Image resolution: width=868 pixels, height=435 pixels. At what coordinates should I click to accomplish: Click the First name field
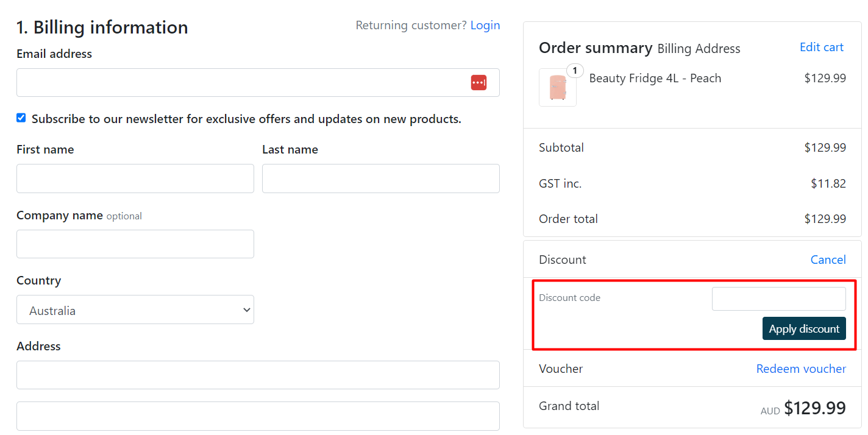point(135,179)
